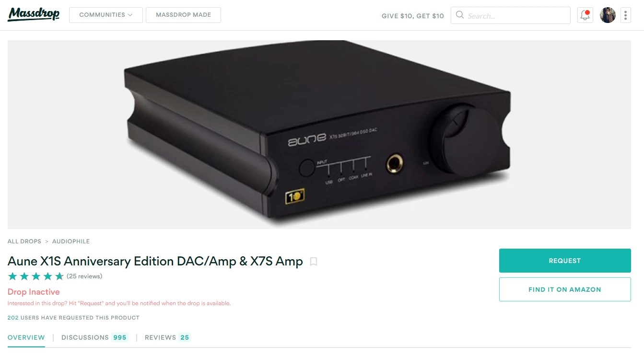Open the user profile avatar
Viewport: 644px width, 355px height.
click(608, 15)
